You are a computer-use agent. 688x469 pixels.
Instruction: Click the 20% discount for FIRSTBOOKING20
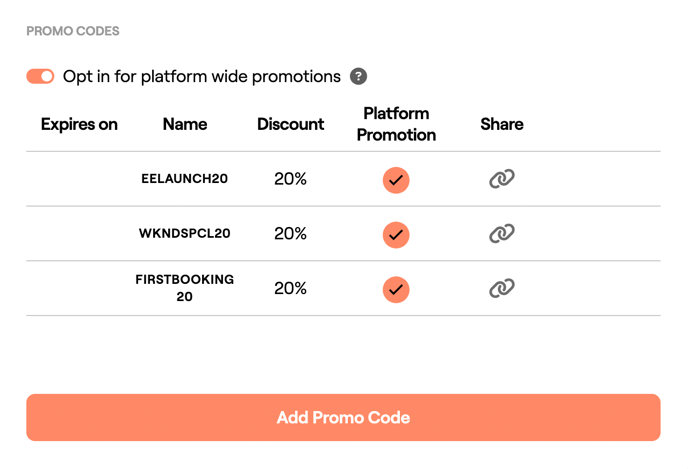(290, 289)
